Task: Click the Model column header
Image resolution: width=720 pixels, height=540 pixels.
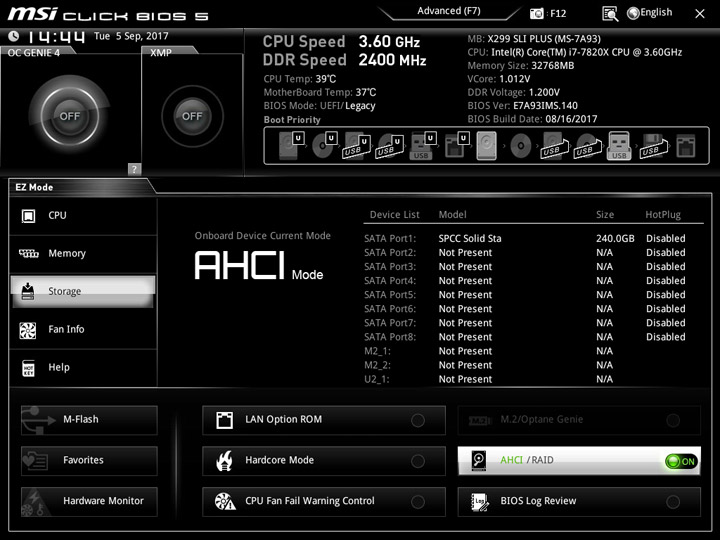Action: point(452,214)
